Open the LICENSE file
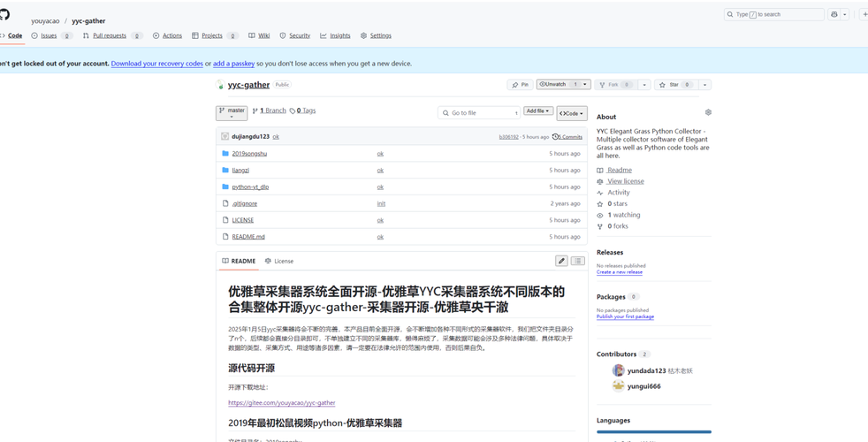The width and height of the screenshot is (868, 442). pos(242,220)
